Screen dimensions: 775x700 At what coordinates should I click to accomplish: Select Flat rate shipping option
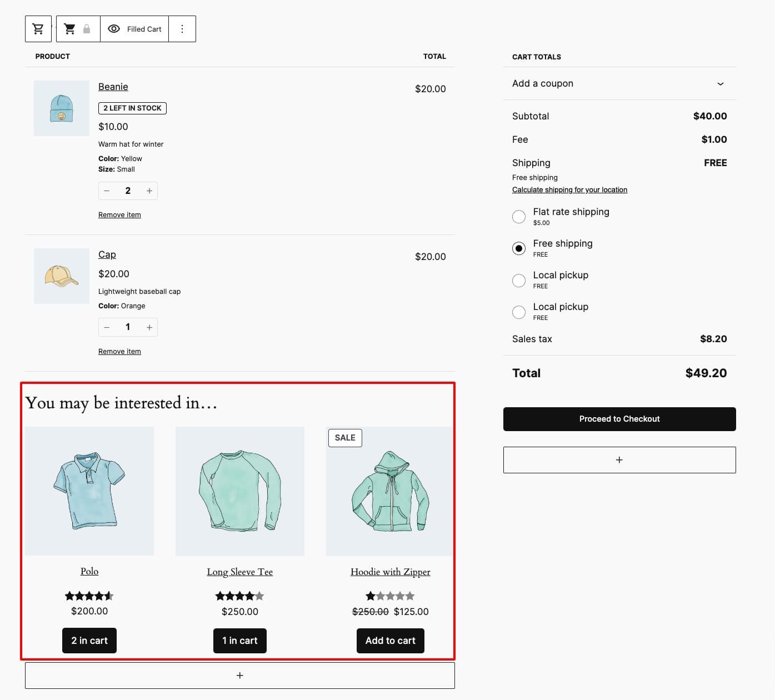[x=519, y=217]
